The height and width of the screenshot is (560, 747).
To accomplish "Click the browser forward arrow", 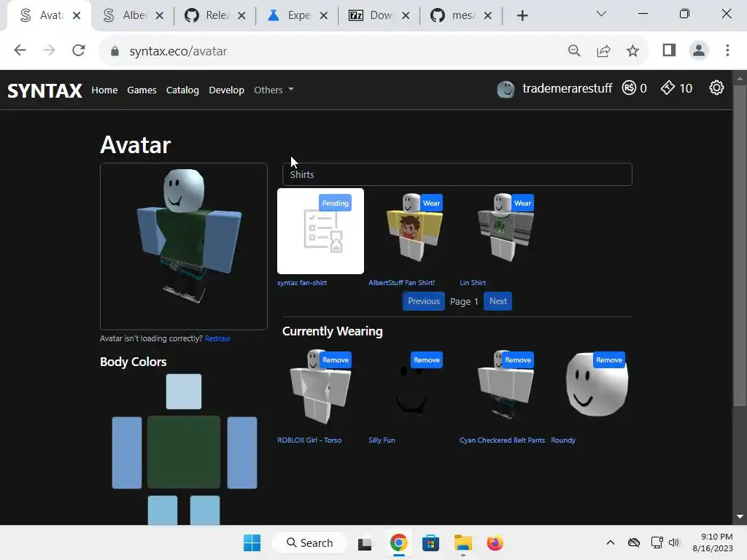I will [49, 50].
